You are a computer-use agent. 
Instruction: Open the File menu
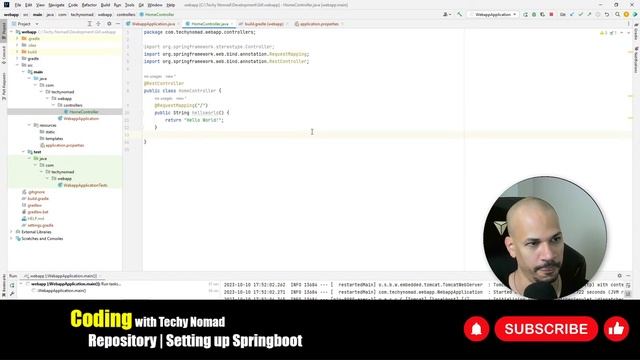coord(18,5)
